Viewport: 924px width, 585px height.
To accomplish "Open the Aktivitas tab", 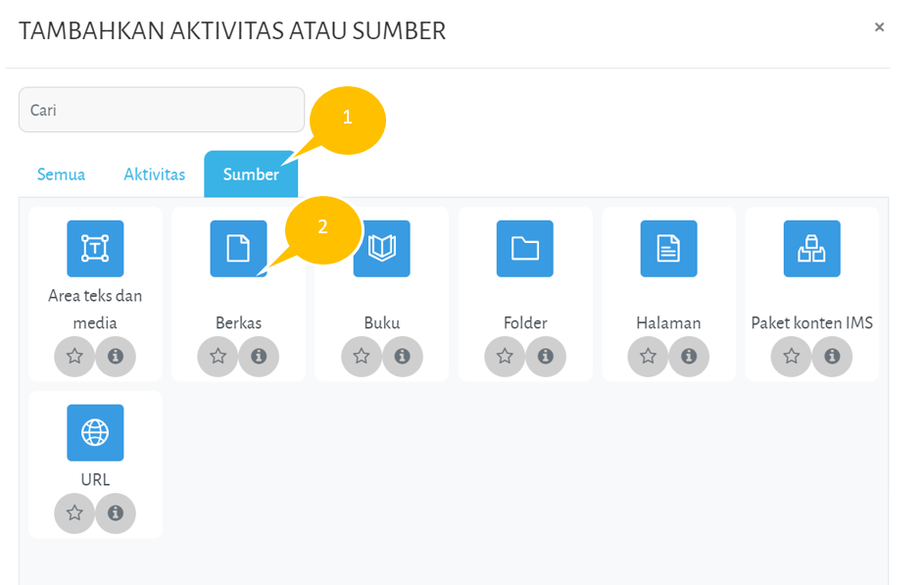I will coord(154,174).
